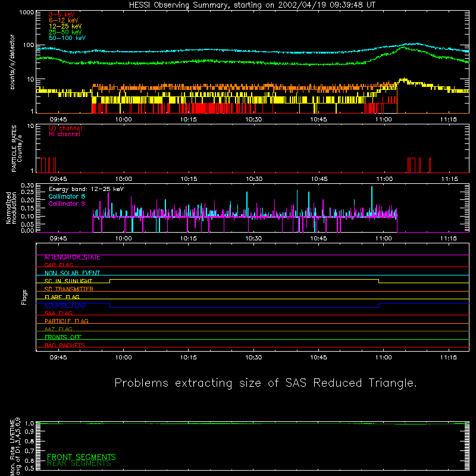Click the HESSI Observing Summary title text
The width and height of the screenshot is (476, 476).
(252, 5)
